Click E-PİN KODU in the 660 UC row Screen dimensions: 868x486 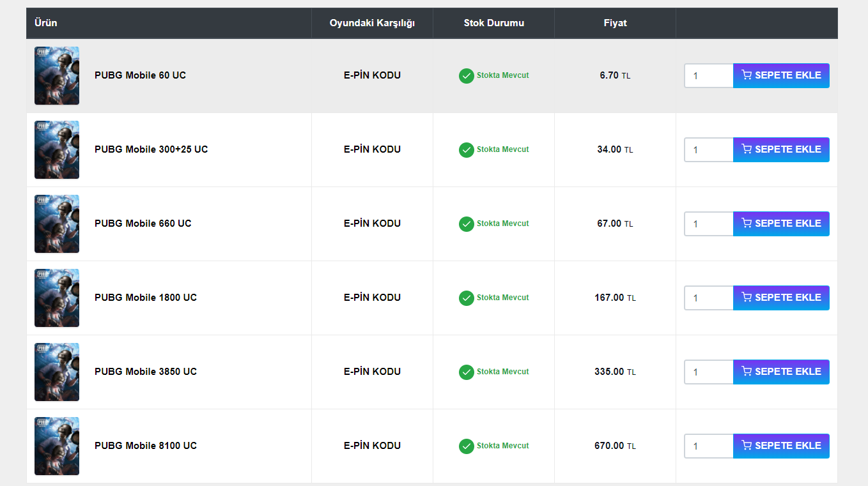(372, 224)
